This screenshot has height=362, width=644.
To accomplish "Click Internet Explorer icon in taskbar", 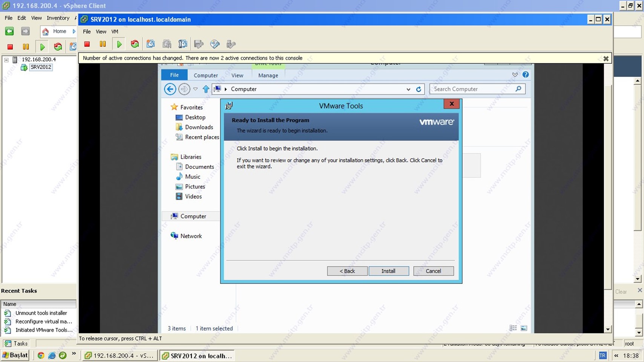I will click(x=52, y=355).
